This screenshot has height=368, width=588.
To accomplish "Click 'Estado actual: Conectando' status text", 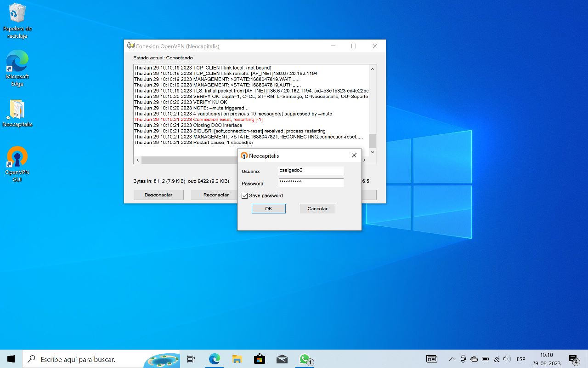I will point(163,58).
